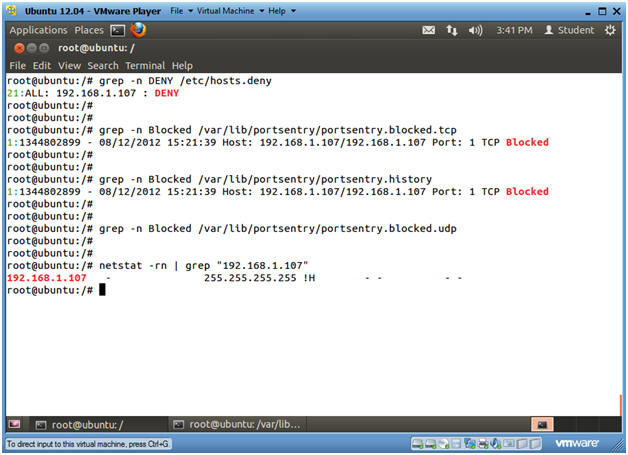Minimize the root@ubuntu terminal window
Screen dimensions: 628x455
click(x=32, y=48)
